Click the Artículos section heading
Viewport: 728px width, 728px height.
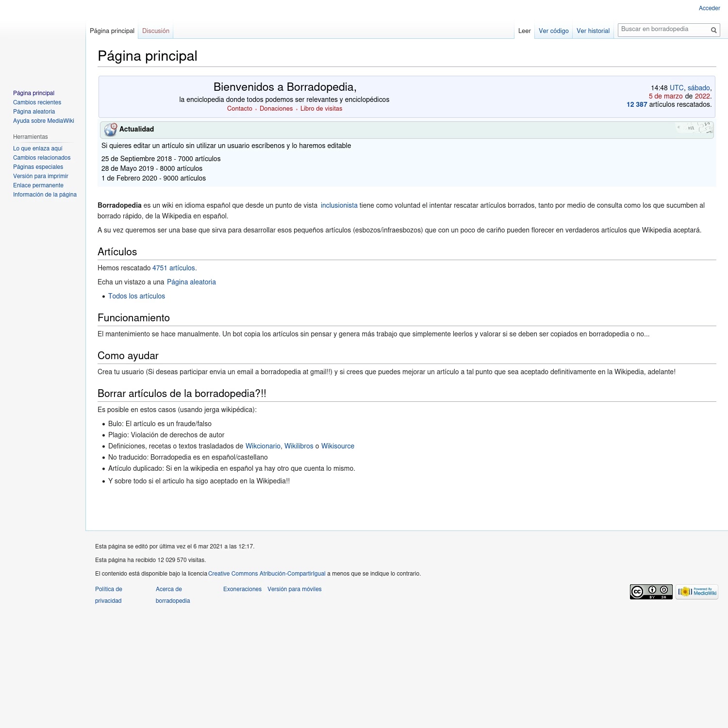click(117, 252)
